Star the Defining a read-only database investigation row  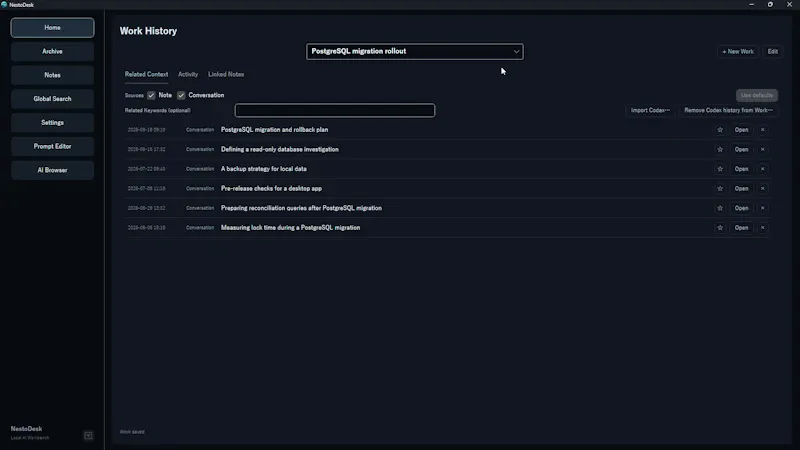(720, 149)
